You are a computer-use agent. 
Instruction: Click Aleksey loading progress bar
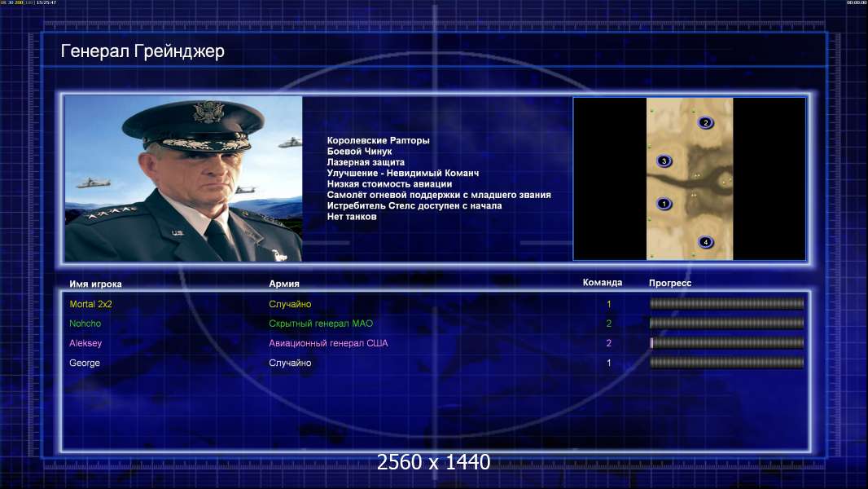tap(726, 343)
